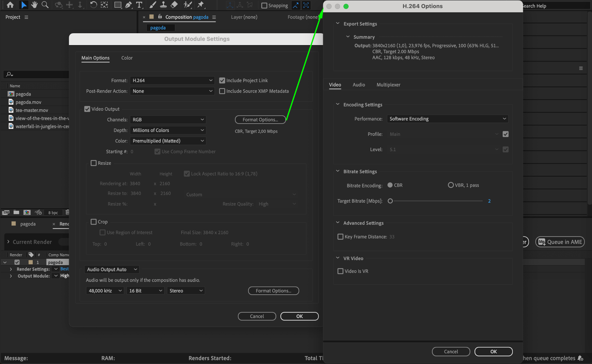Click the Target Bitrate slider handle
The image size is (592, 364).
[390, 201]
